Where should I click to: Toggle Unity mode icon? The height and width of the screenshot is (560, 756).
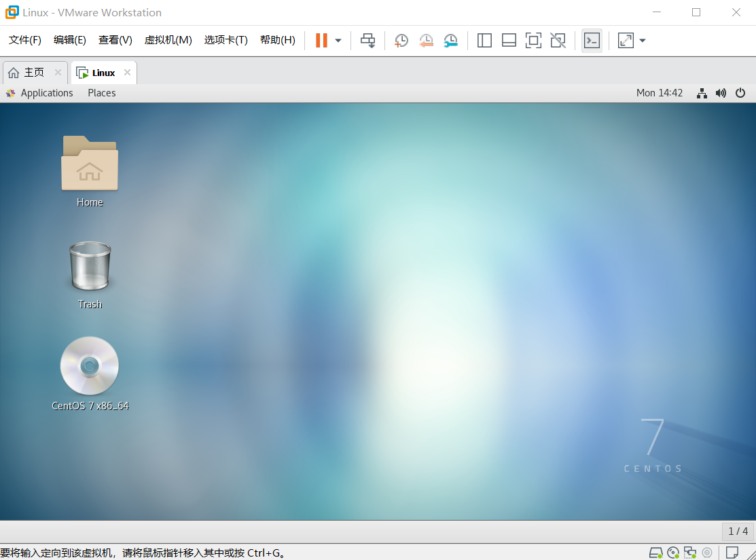point(558,41)
